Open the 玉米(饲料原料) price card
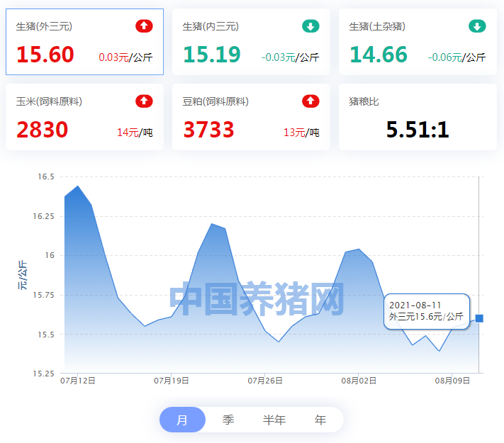 84,117
